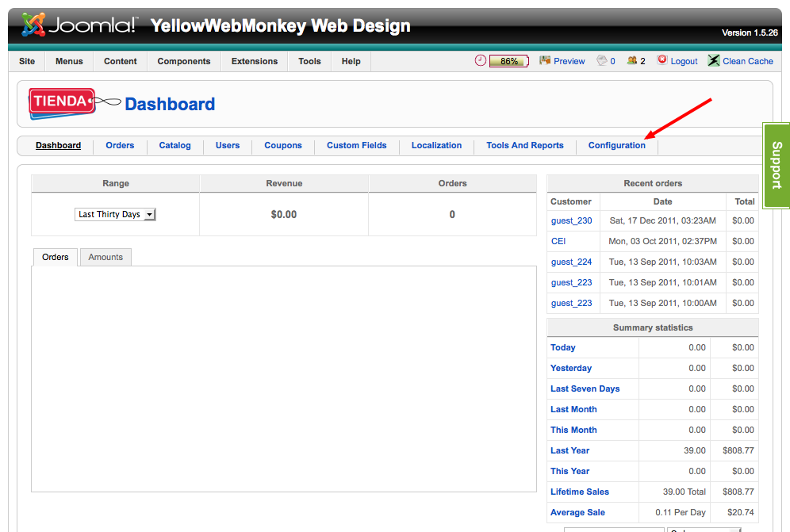
Task: Click the 0.11 Per Day value
Action: 681,513
